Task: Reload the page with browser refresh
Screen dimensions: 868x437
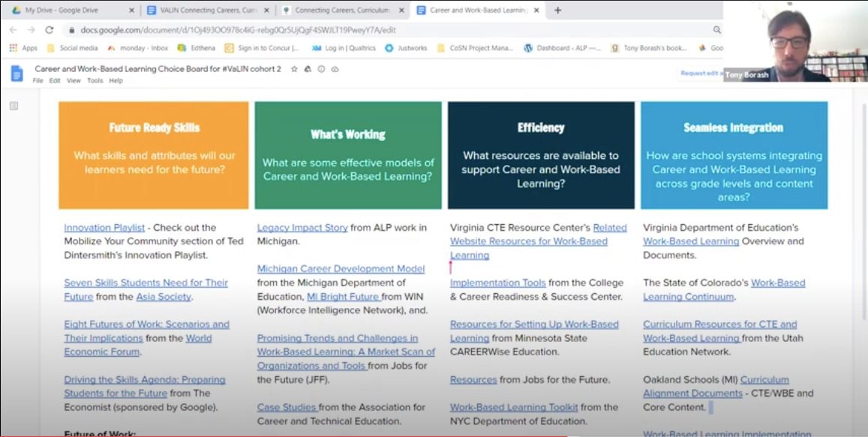Action: [x=50, y=30]
